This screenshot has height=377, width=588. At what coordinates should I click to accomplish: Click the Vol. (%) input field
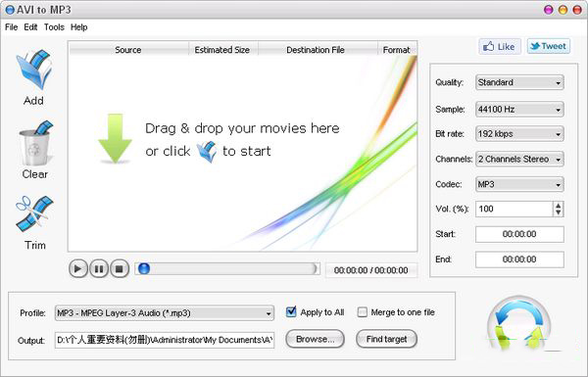[514, 209]
